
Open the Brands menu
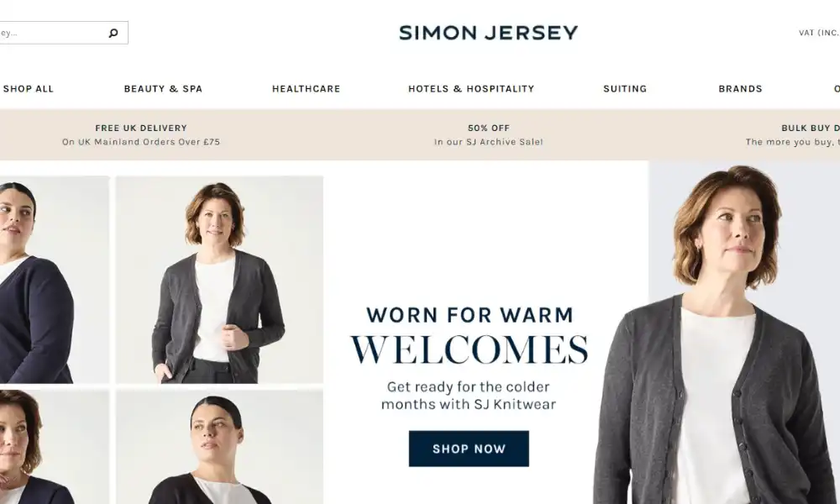tap(740, 89)
